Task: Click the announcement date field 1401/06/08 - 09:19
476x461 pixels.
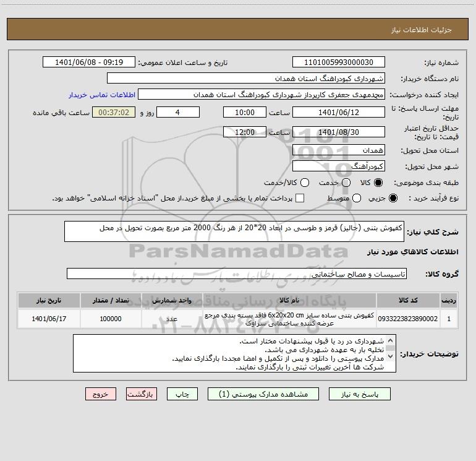Action: click(x=89, y=62)
